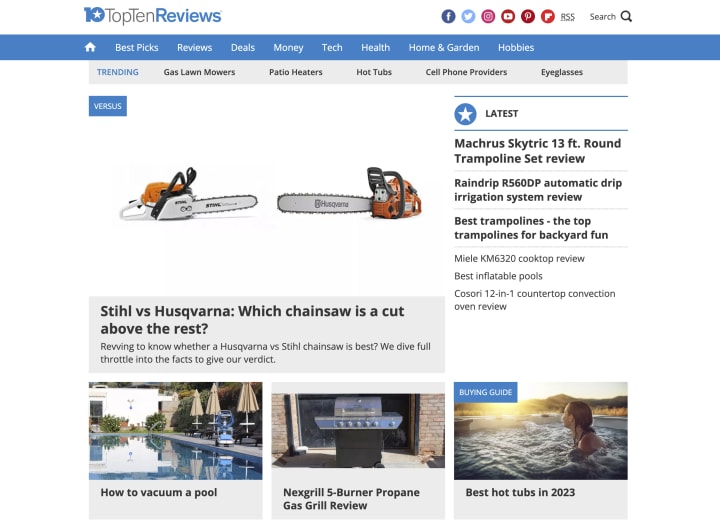
Task: Click the LATEST section heading
Action: (x=501, y=114)
